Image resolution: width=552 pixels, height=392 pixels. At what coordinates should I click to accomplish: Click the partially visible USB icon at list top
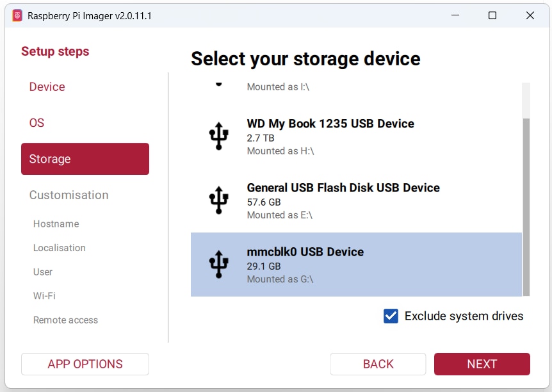tap(218, 84)
